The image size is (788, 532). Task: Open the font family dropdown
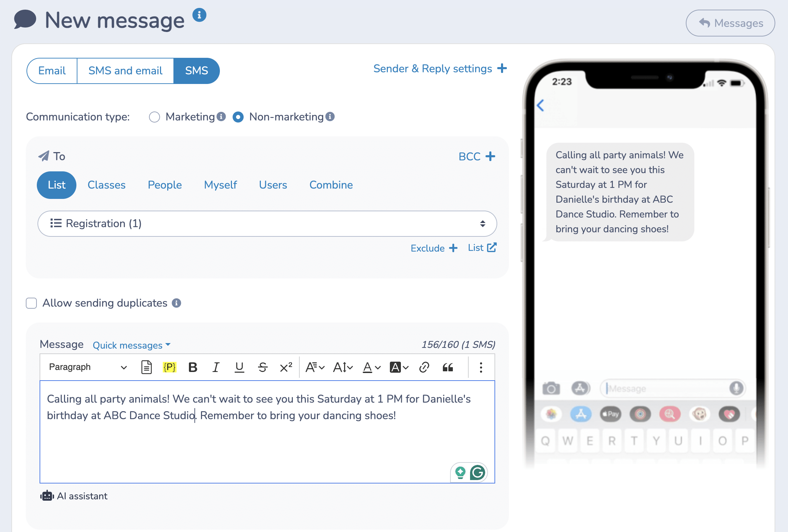(x=315, y=367)
